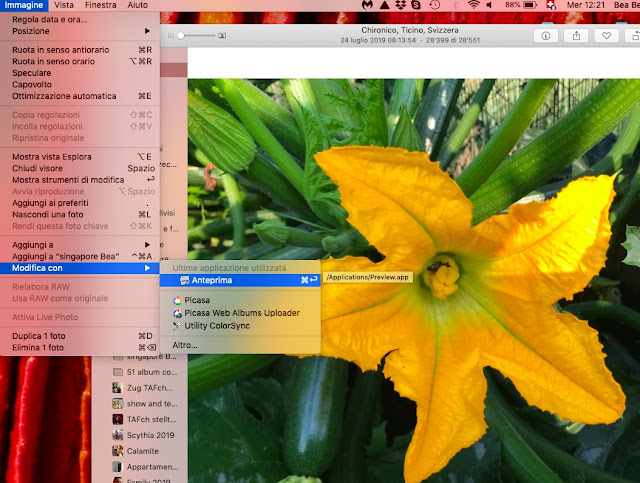The width and height of the screenshot is (640, 483).
Task: Choose Duplica 1 foto
Action: pos(80,336)
